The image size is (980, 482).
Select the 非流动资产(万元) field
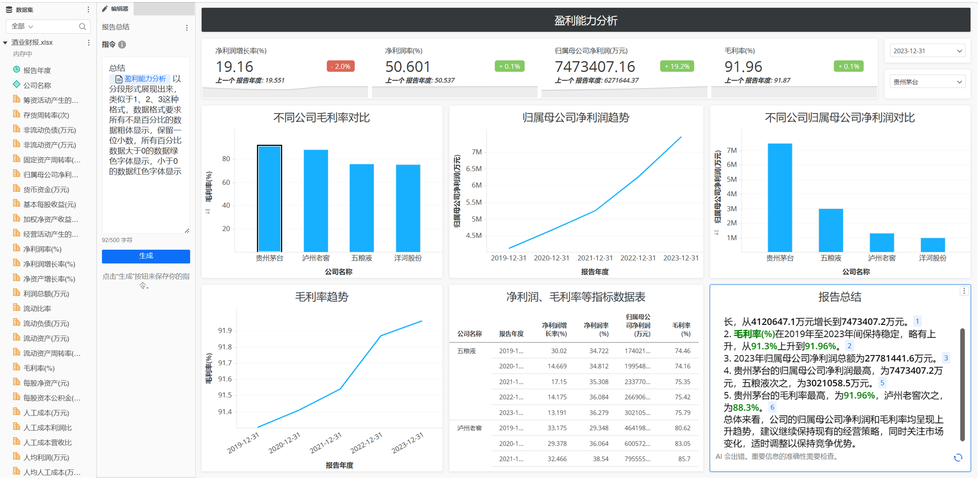click(50, 145)
